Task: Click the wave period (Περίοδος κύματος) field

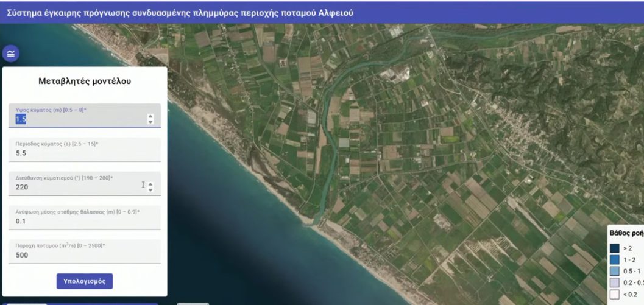Action: 84,153
